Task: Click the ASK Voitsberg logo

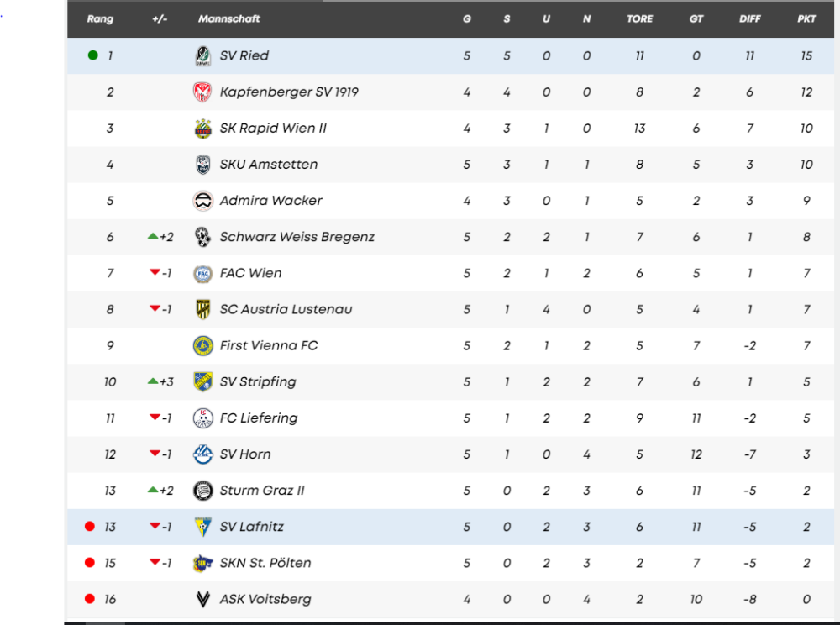Action: (x=202, y=599)
